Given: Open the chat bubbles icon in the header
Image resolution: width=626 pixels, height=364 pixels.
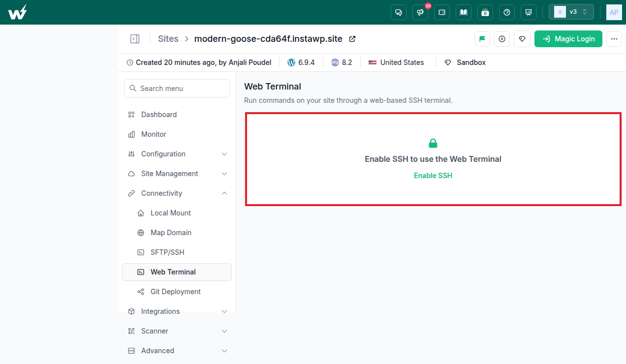Looking at the screenshot, I should (399, 12).
